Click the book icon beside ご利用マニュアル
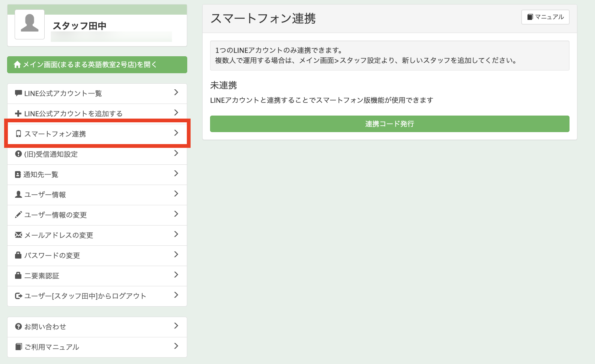This screenshot has height=364, width=595. (18, 347)
